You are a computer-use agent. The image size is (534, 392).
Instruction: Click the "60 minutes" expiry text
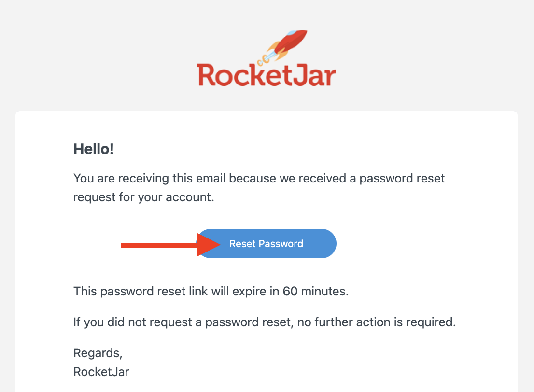pos(316,292)
